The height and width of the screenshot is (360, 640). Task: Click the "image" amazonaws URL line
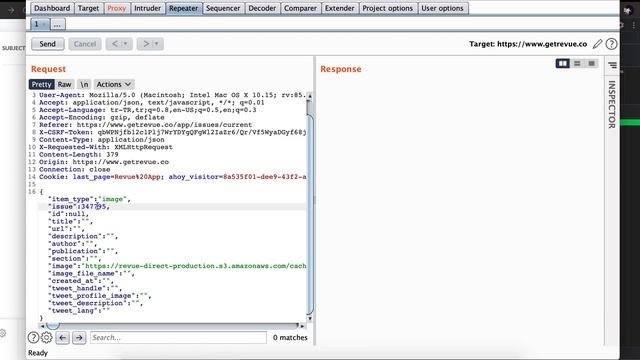tap(177, 266)
